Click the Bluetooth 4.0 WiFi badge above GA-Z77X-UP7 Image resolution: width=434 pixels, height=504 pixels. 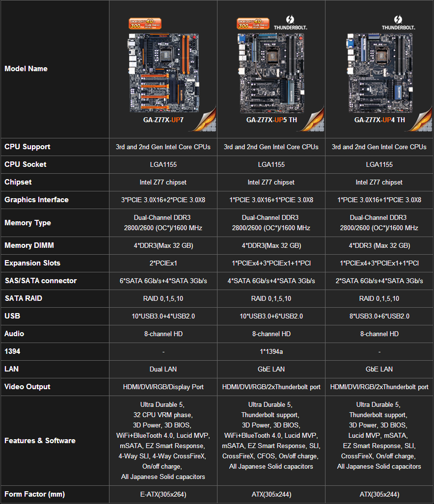(x=146, y=23)
